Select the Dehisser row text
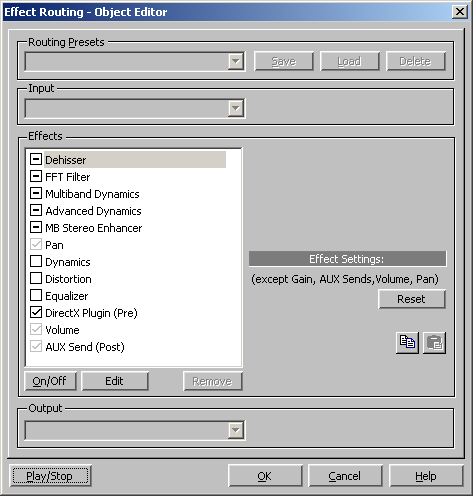473x496 pixels. (66, 160)
